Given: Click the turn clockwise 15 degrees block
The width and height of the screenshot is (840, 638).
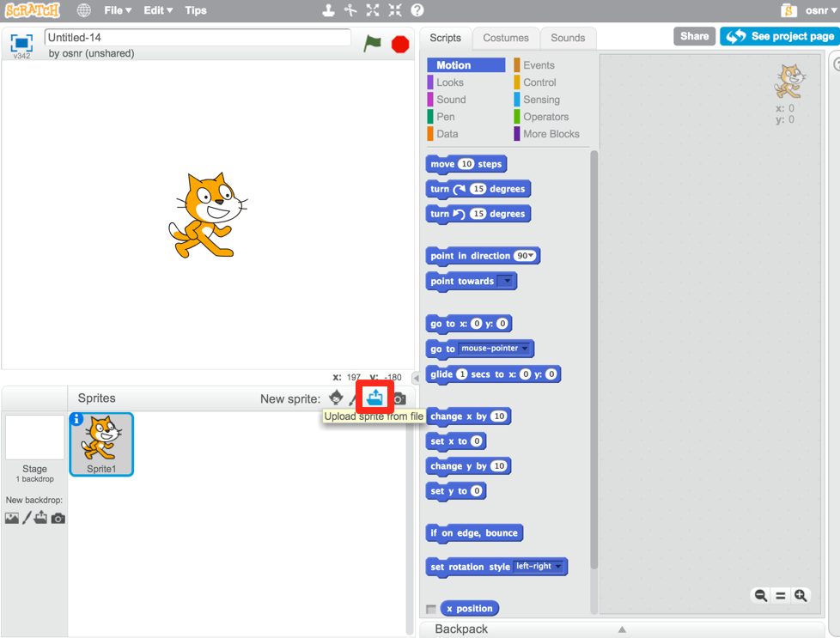Looking at the screenshot, I should click(478, 189).
